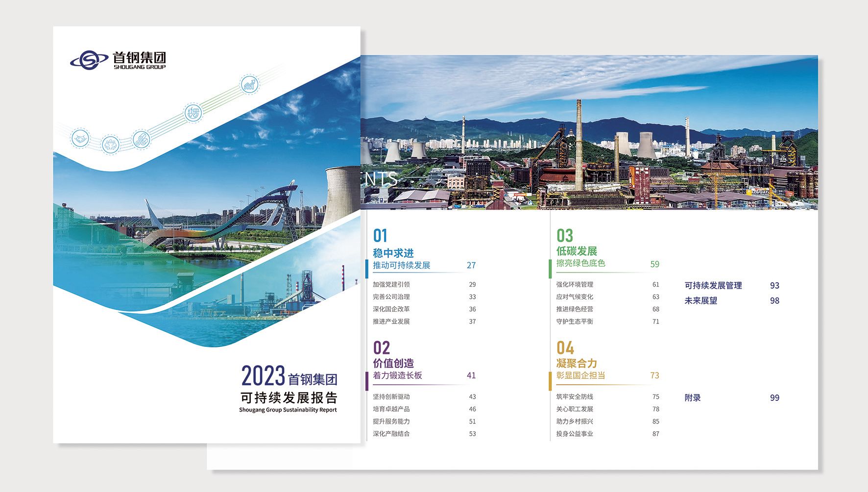Open chapter heading 价值创造
Screen dimensions: 868x492
(393, 363)
